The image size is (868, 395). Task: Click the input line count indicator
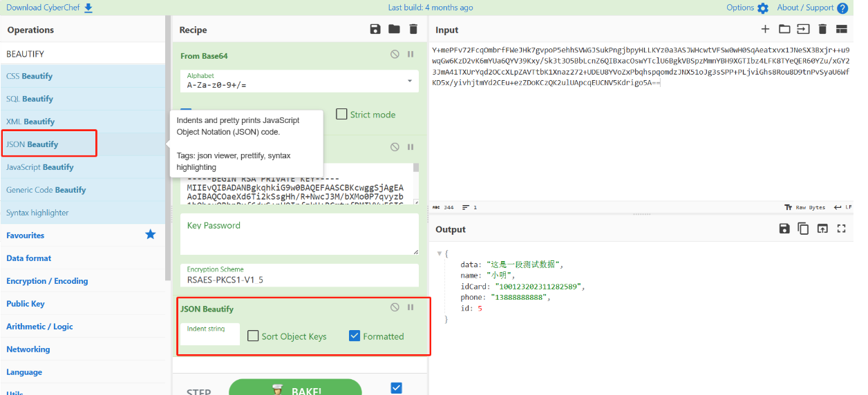tap(470, 207)
